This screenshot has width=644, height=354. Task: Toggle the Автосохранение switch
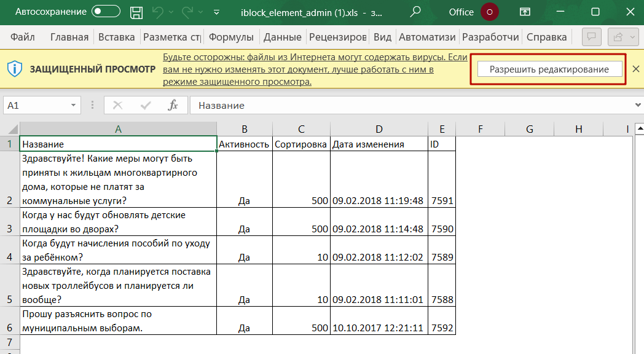click(106, 12)
